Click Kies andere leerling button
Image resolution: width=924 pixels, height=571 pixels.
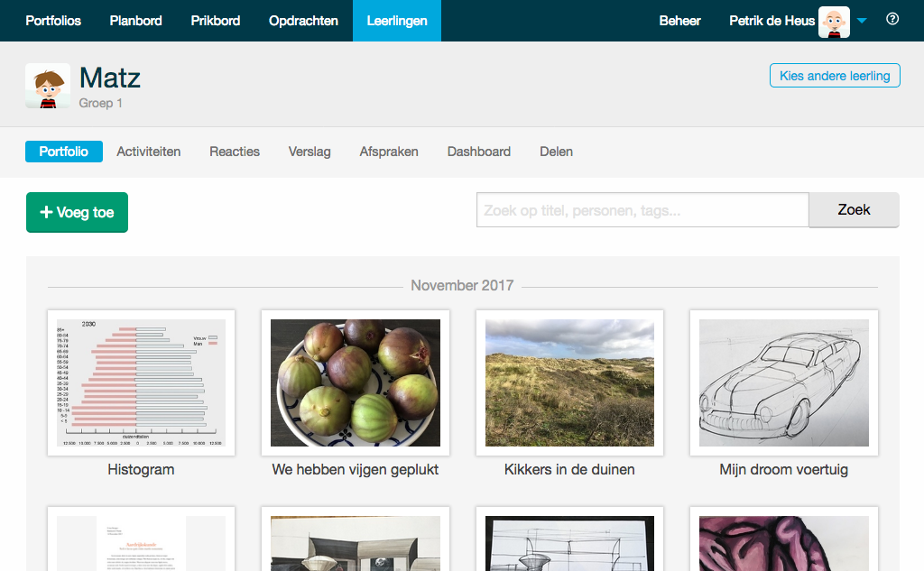tap(835, 76)
